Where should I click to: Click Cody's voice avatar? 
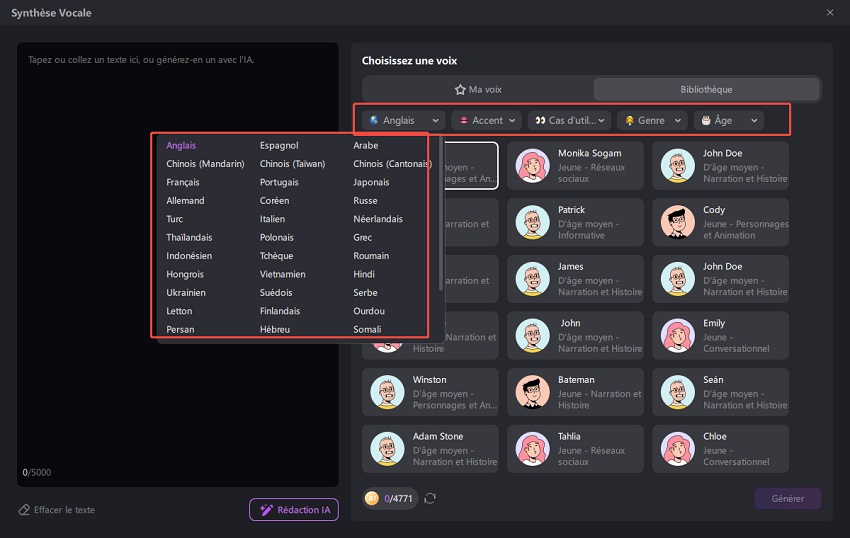pos(678,222)
